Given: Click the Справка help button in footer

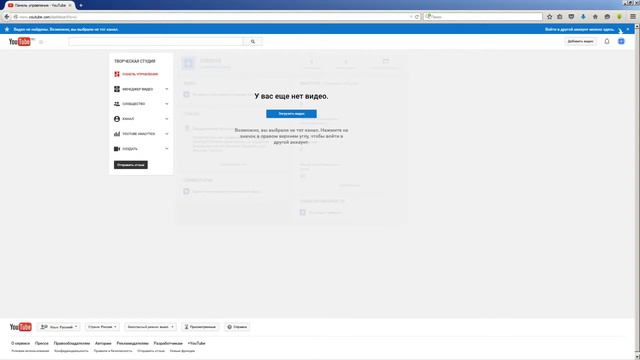Looking at the screenshot, I should click(237, 327).
